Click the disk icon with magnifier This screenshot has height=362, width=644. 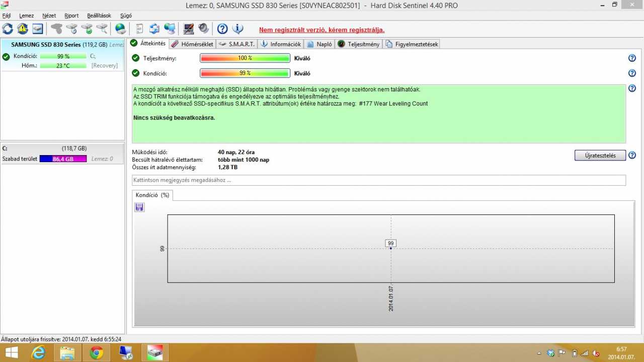102,29
